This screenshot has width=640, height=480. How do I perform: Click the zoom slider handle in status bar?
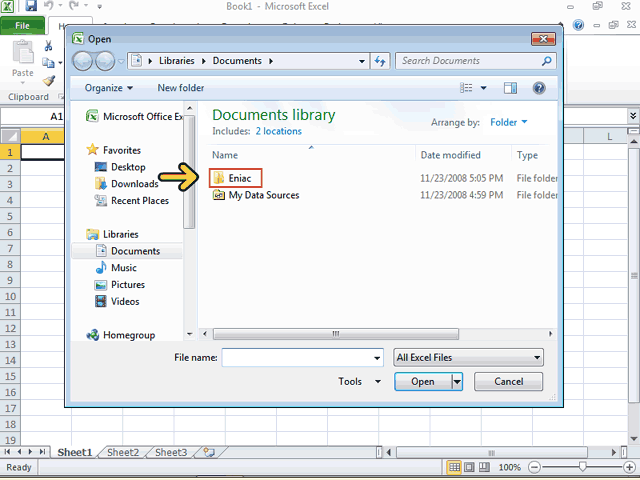coord(582,467)
